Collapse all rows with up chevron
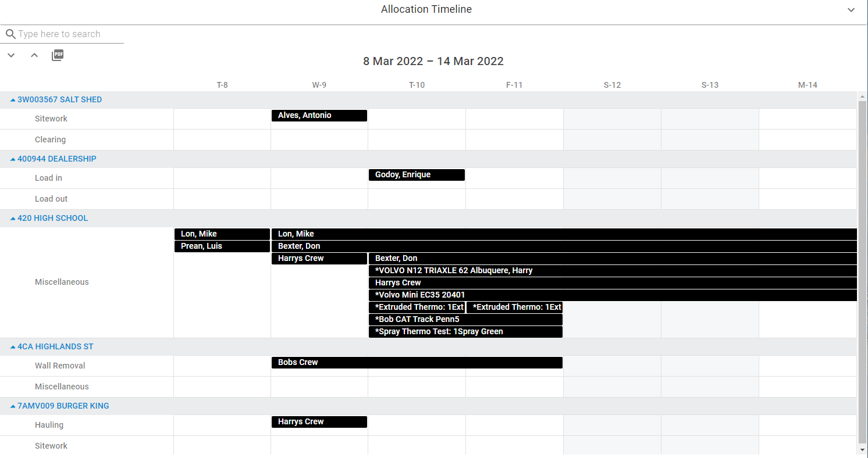This screenshot has width=868, height=458. (x=34, y=55)
